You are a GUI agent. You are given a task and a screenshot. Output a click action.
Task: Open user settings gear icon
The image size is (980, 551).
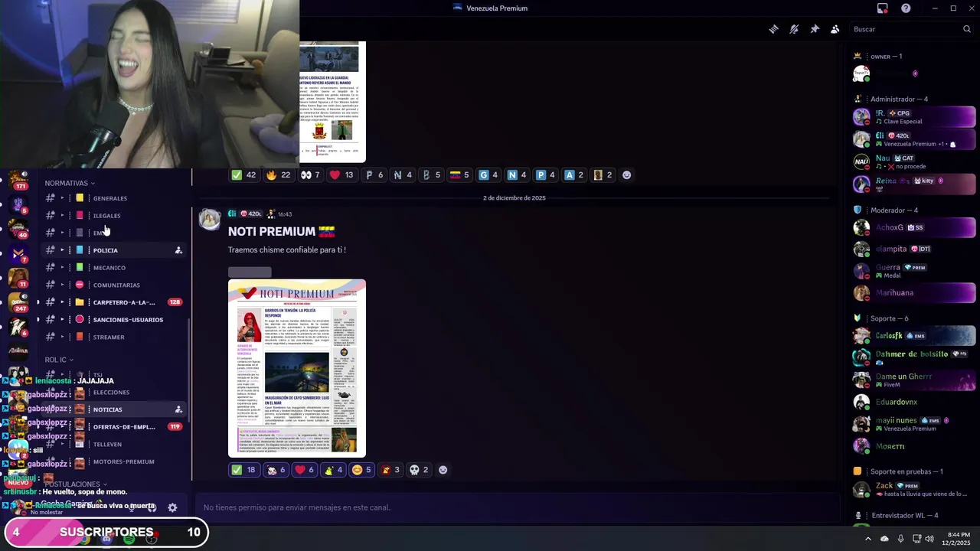(172, 507)
